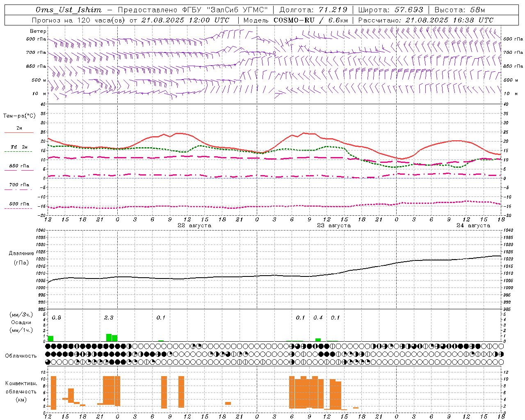
Task: Click the "Модель COSMO-RU / 6.6км" text
Action: (x=296, y=20)
